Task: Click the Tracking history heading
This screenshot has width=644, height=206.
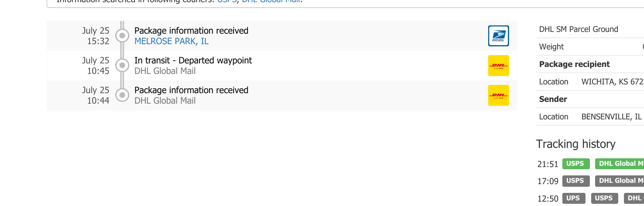Action: tap(575, 144)
